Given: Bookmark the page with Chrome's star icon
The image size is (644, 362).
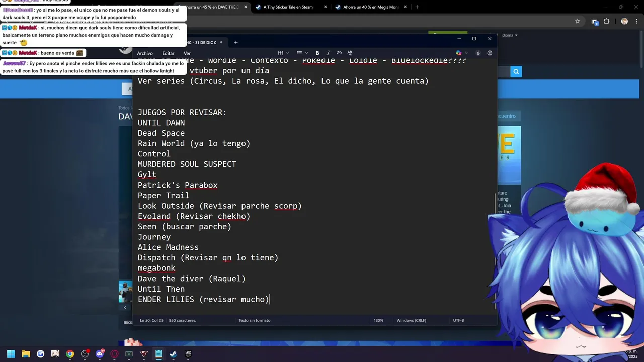Looking at the screenshot, I should (x=578, y=21).
